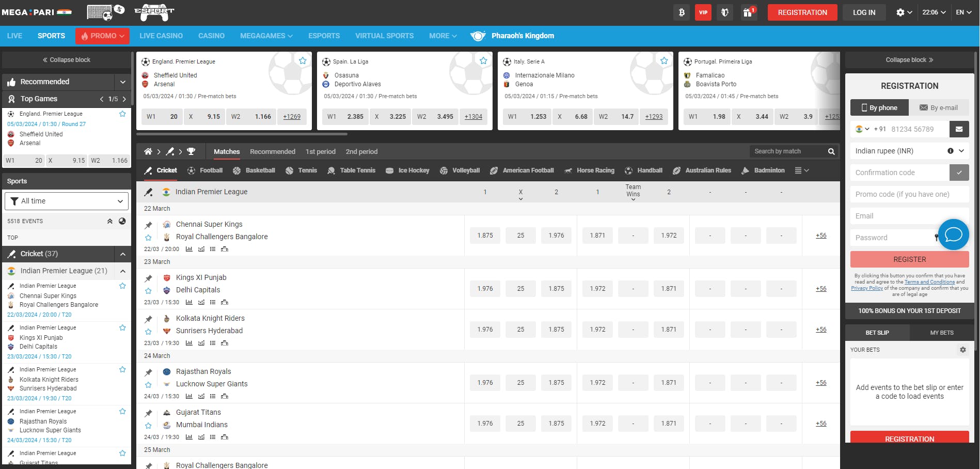The height and width of the screenshot is (469, 980).
Task: Click the search magnifier in match search
Action: point(831,151)
